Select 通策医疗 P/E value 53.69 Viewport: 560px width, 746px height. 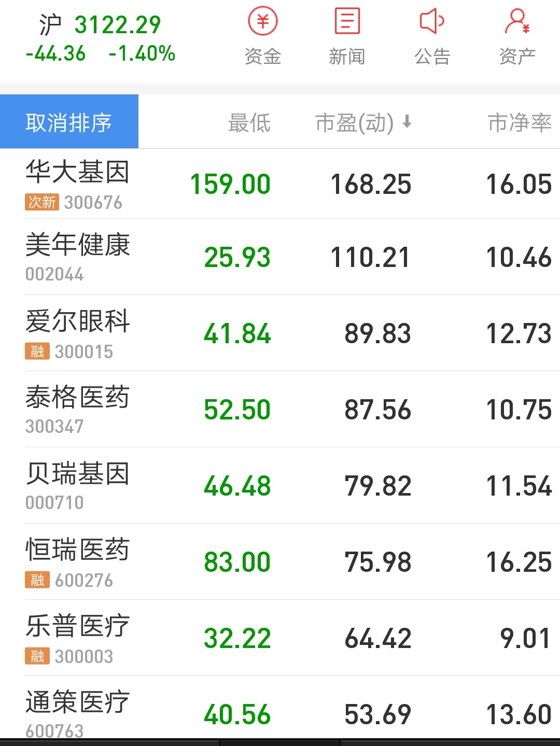point(378,715)
